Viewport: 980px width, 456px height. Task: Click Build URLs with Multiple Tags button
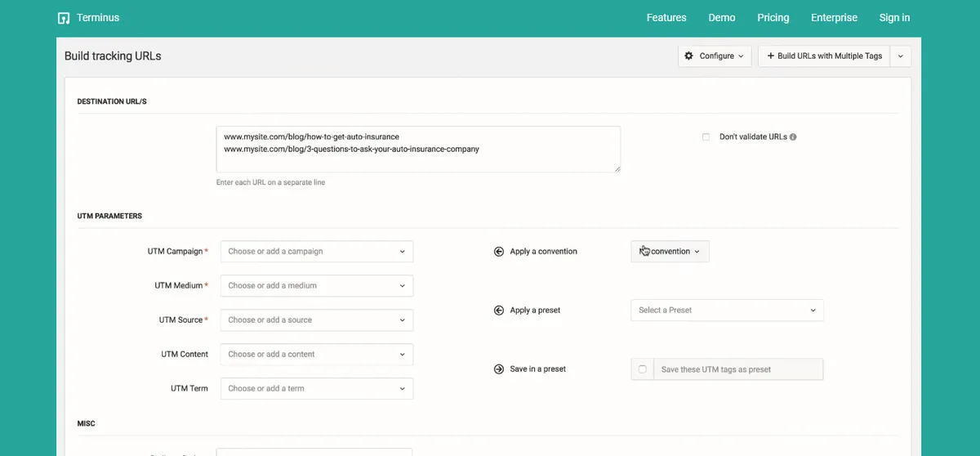coord(824,56)
